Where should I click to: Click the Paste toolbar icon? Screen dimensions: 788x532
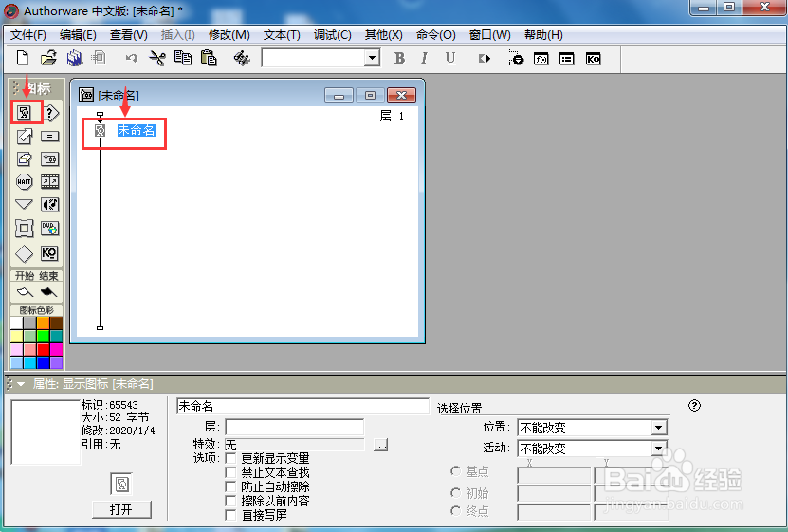(209, 58)
